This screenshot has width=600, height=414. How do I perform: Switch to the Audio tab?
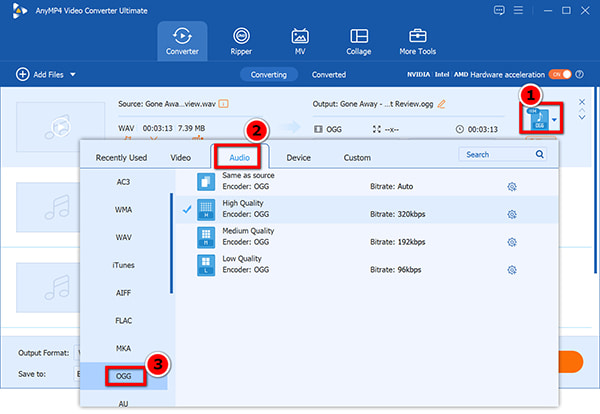coord(239,158)
